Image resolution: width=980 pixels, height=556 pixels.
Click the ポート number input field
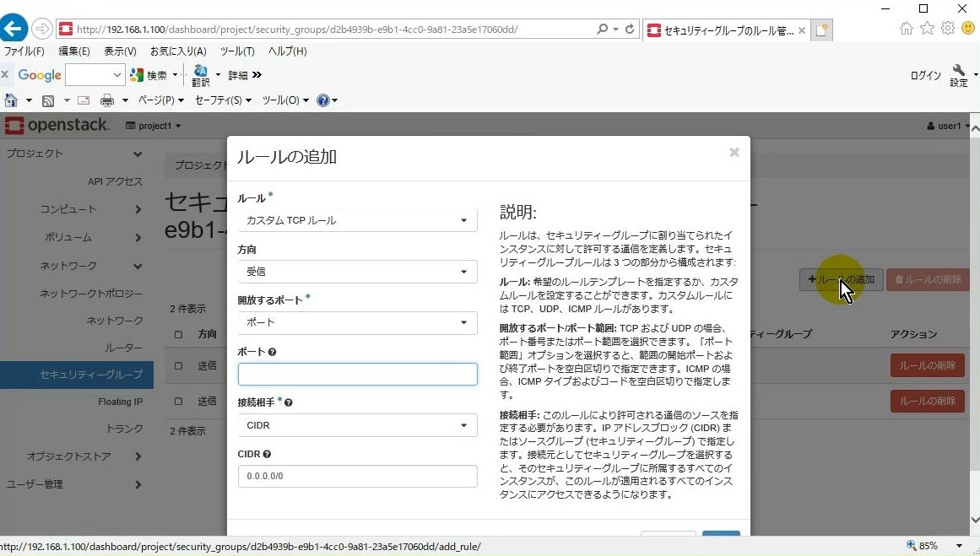(358, 375)
